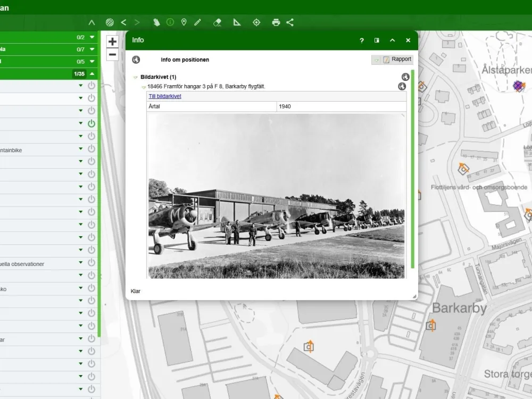Click the purple marker at Ålstaparken
This screenshot has height=399, width=532.
[x=518, y=86]
